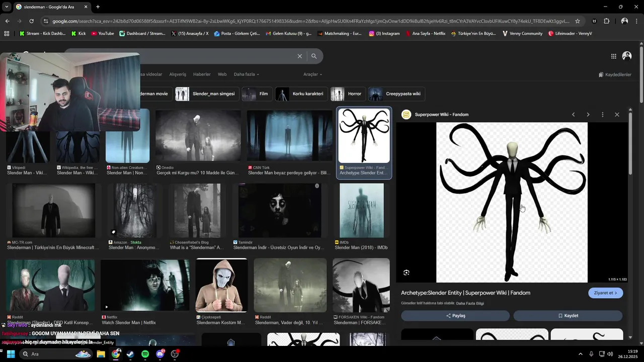Open the Instagram bookmark
Screen dimensions: 644x362
[x=384, y=34]
